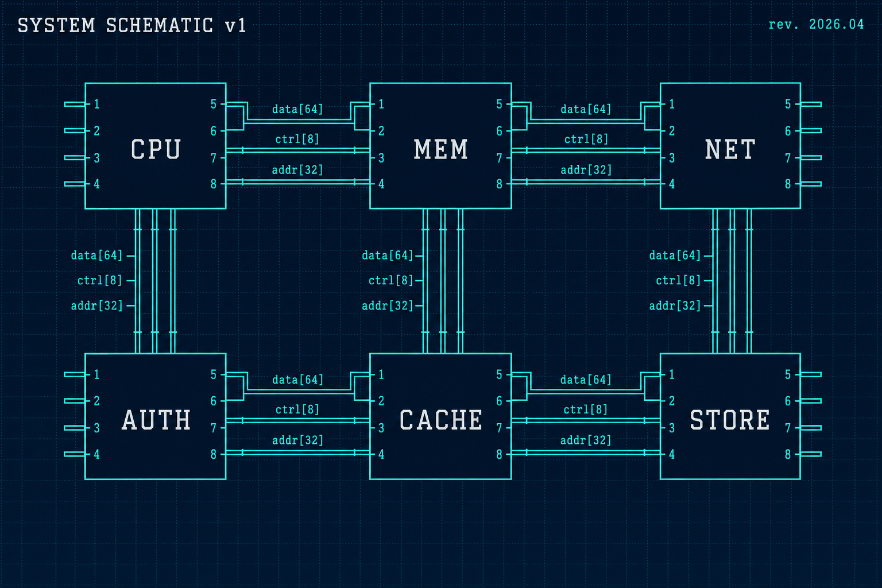This screenshot has width=882, height=588.
Task: Click pin 1 on the CPU block
Action: (96, 104)
